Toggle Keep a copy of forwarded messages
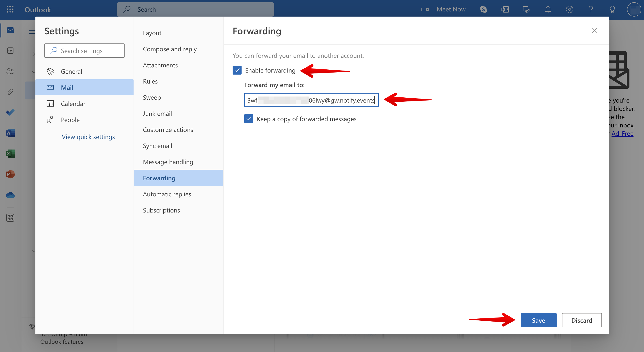Viewport: 644px width, 352px height. pyautogui.click(x=249, y=119)
